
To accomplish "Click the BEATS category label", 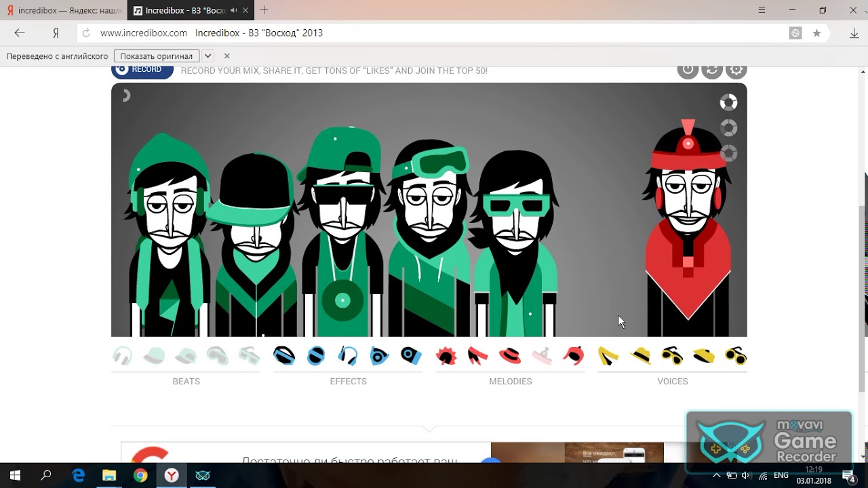I will coord(186,382).
